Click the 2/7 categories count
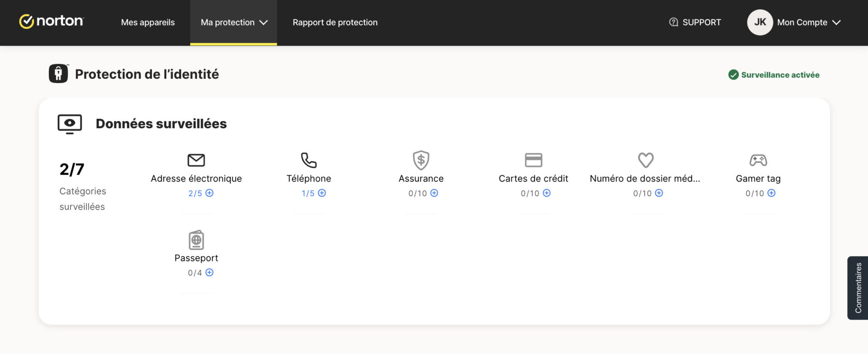Viewport: 868px width, 354px height. click(72, 169)
